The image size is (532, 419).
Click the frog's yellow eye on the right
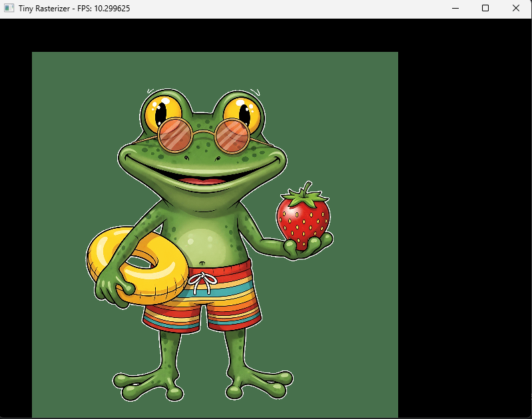[x=241, y=110]
